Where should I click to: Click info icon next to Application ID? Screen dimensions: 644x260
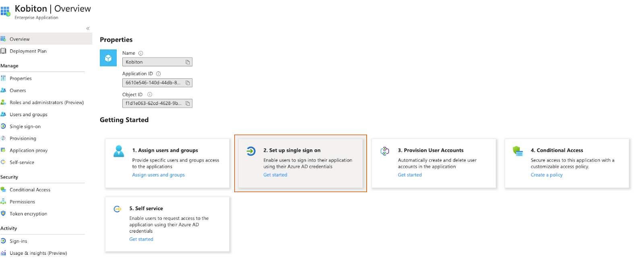coord(158,74)
